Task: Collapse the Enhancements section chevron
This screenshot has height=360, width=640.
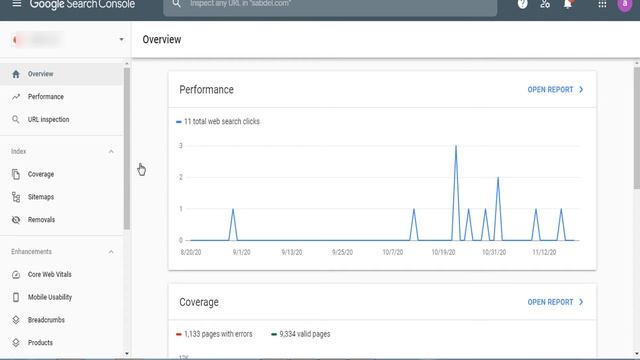Action: [x=111, y=252]
